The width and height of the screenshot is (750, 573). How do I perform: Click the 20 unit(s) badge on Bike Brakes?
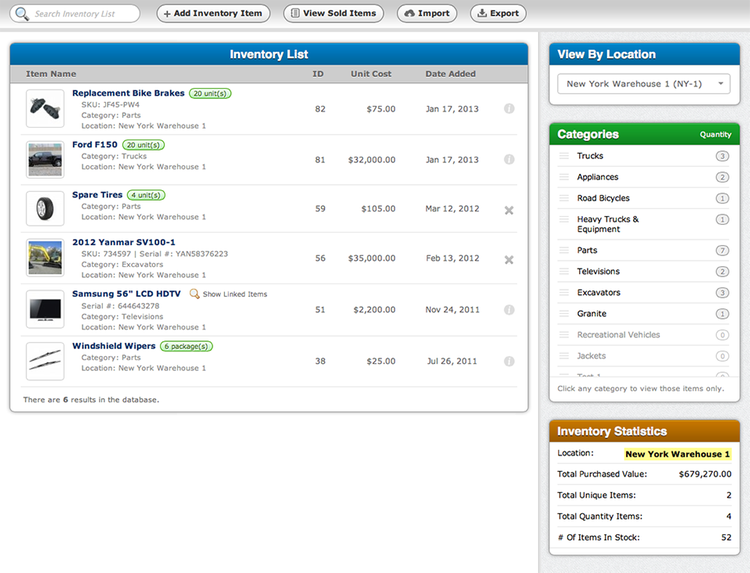click(210, 93)
